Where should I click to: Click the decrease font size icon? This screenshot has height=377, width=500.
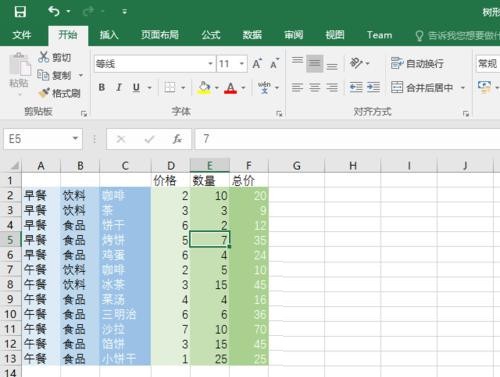point(274,63)
